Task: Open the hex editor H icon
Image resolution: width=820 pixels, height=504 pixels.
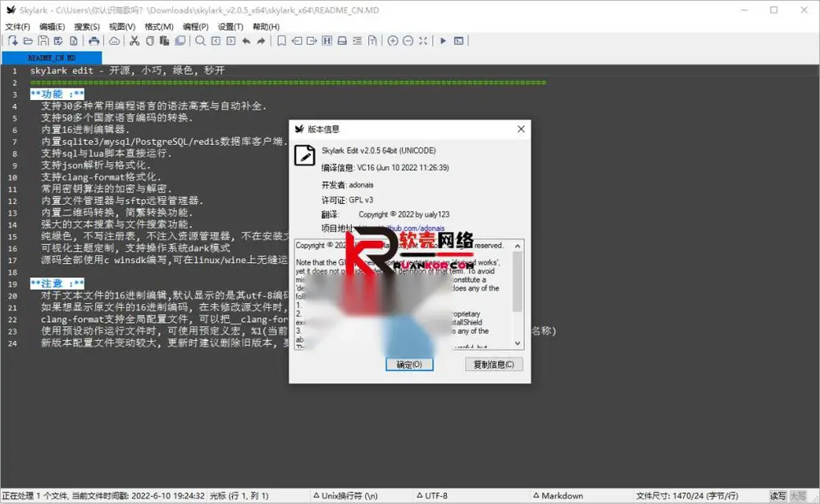Action: click(x=327, y=41)
